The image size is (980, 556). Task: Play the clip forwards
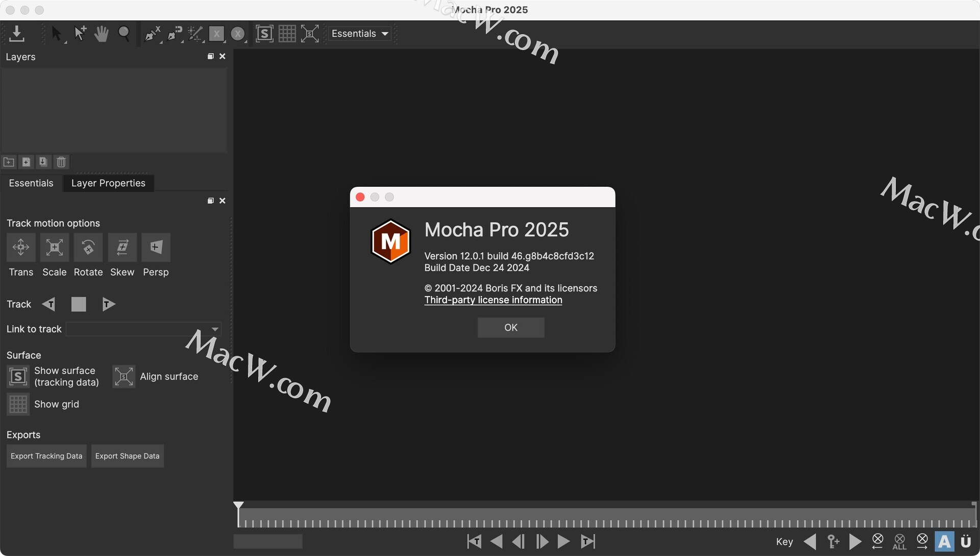click(x=563, y=541)
